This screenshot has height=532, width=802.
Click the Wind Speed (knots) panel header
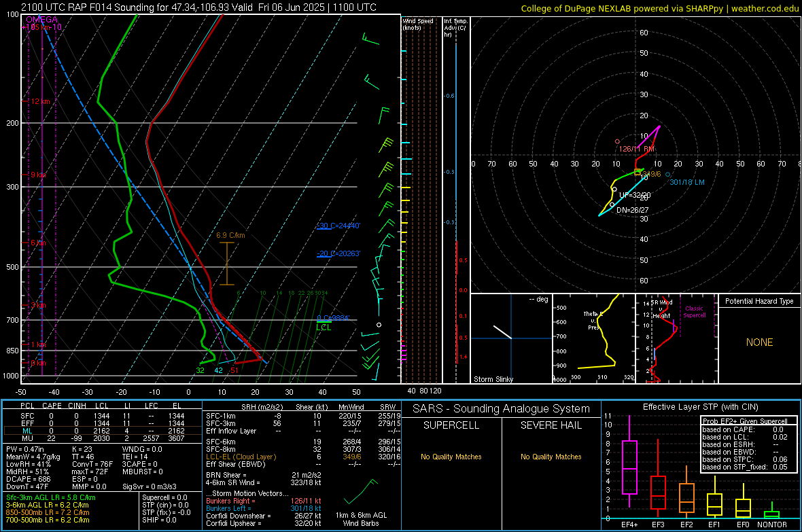[x=418, y=24]
